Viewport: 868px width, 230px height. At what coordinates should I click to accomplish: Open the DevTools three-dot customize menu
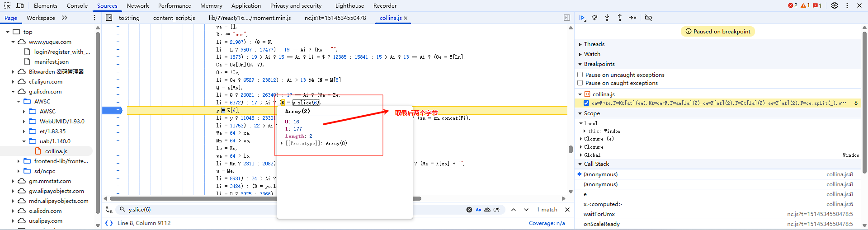(x=847, y=5)
